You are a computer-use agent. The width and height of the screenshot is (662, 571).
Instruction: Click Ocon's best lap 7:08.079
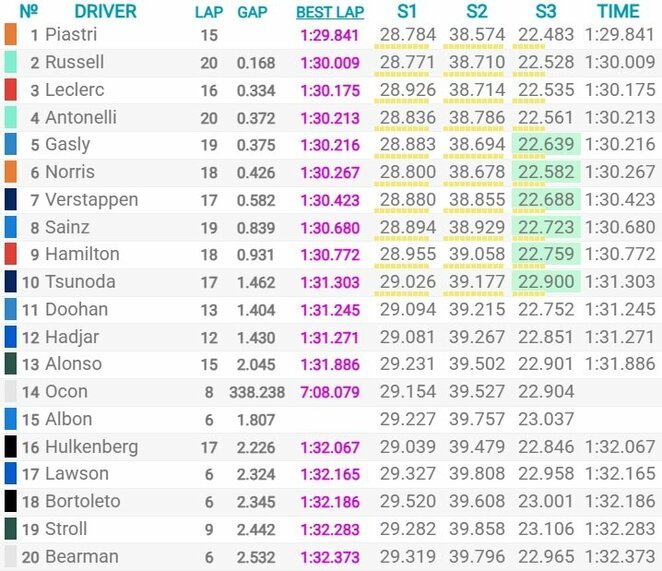click(329, 392)
